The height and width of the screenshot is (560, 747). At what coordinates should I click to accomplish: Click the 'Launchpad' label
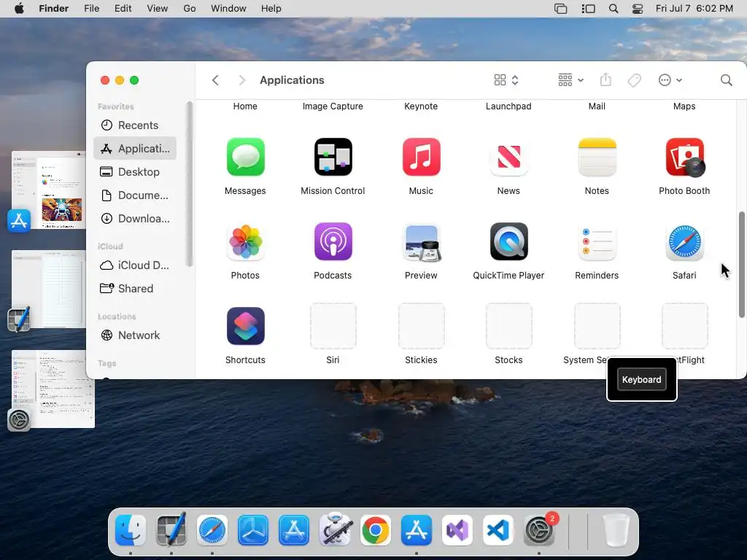point(508,106)
